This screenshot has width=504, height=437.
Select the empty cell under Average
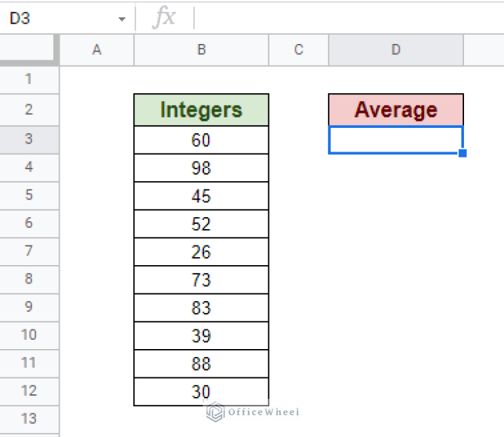click(x=396, y=140)
